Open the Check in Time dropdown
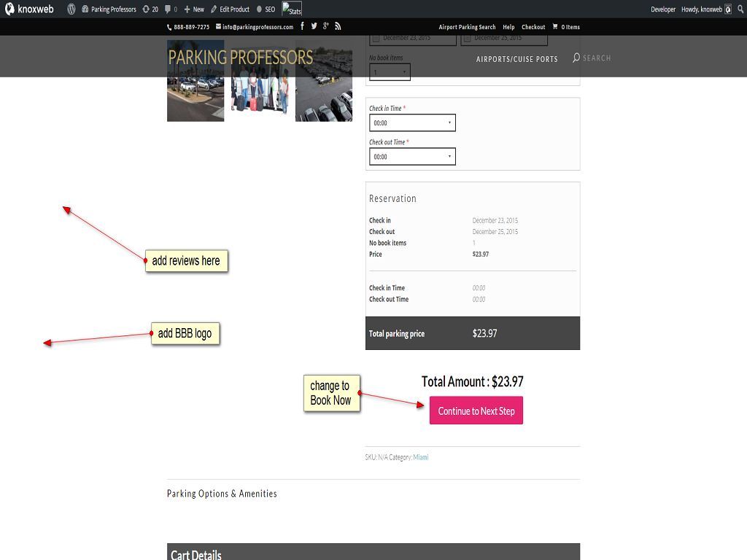 coord(412,122)
